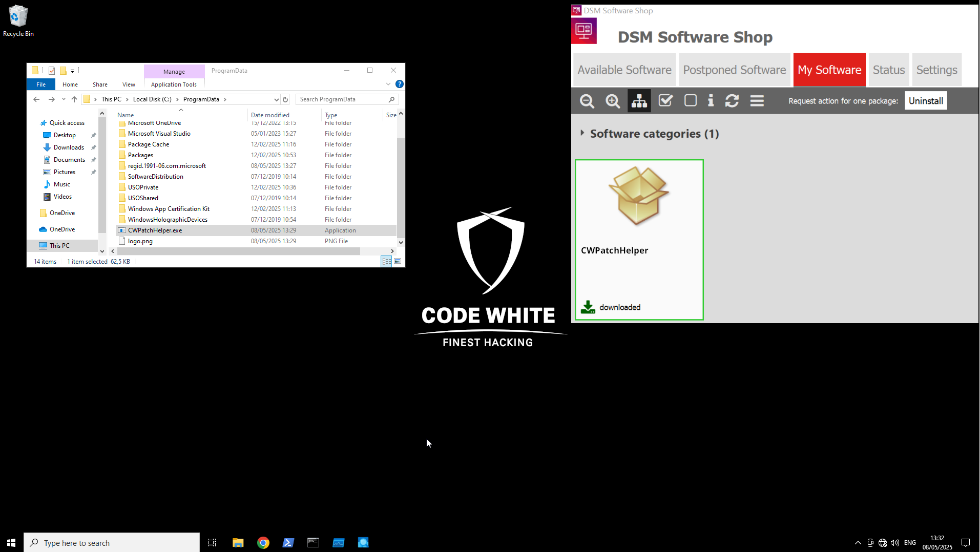The height and width of the screenshot is (552, 980).
Task: Switch to Available Software tab
Action: (624, 70)
